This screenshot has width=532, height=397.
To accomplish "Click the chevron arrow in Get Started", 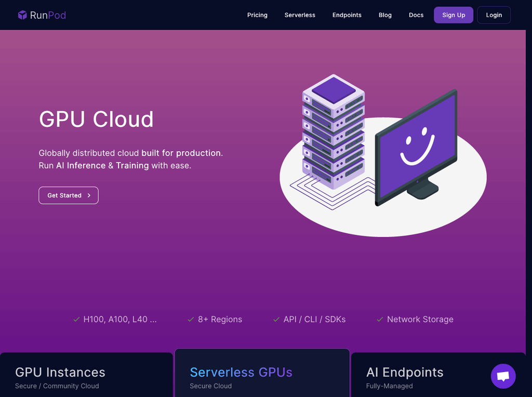I will tap(89, 195).
